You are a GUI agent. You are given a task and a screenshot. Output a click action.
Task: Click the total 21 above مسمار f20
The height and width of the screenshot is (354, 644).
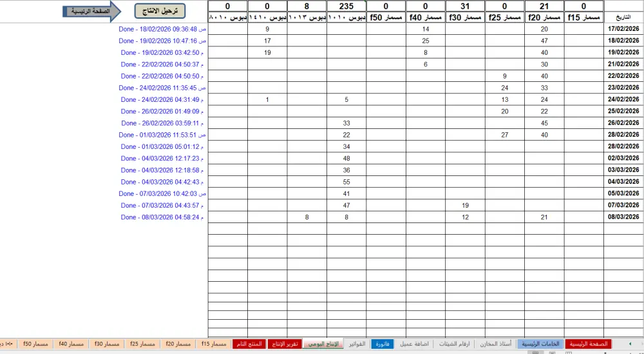(544, 6)
